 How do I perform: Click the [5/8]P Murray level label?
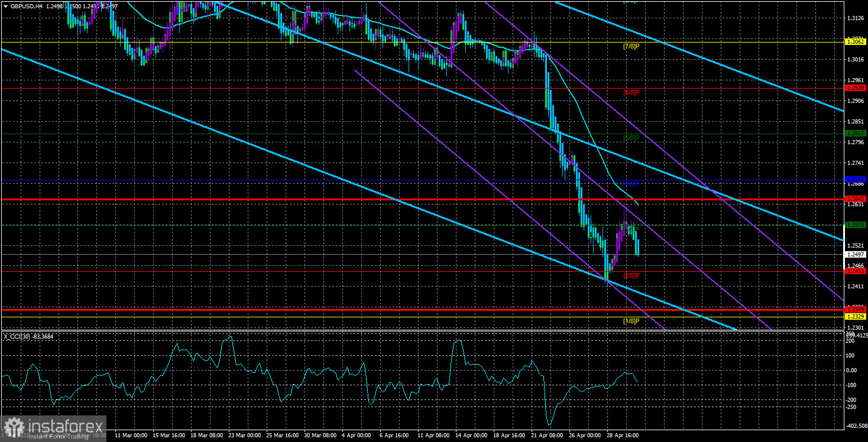pyautogui.click(x=631, y=138)
